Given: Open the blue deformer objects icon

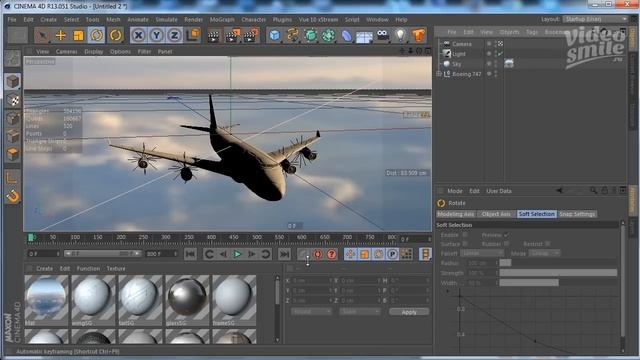Looking at the screenshot, I should pos(347,36).
